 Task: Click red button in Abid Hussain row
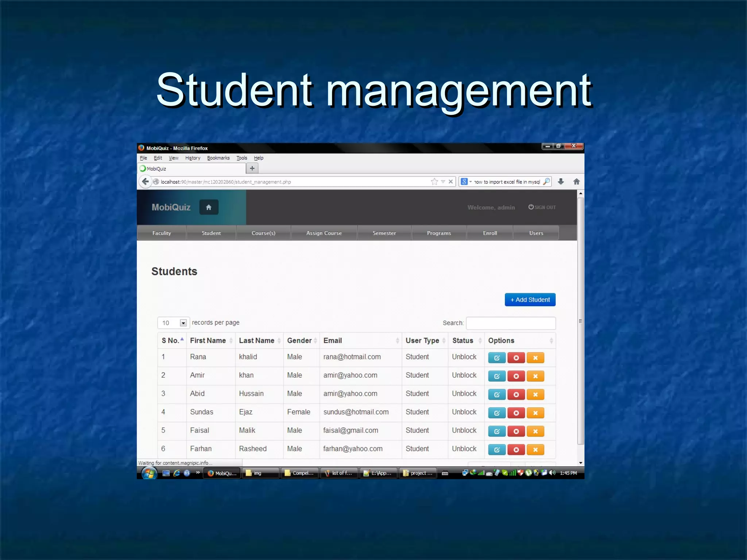coord(516,394)
